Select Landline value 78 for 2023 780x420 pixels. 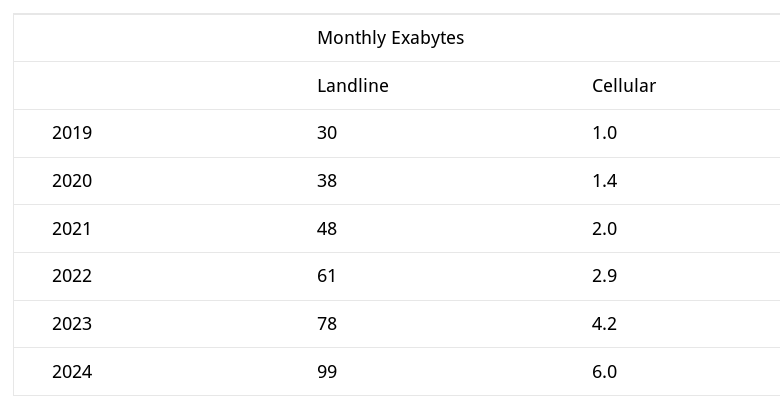click(x=327, y=324)
